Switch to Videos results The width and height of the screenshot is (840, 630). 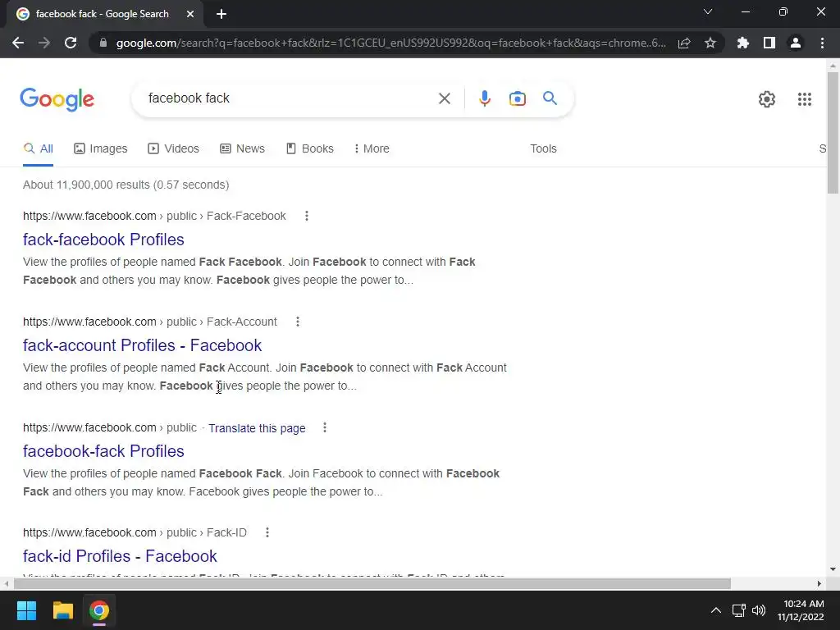pos(174,148)
